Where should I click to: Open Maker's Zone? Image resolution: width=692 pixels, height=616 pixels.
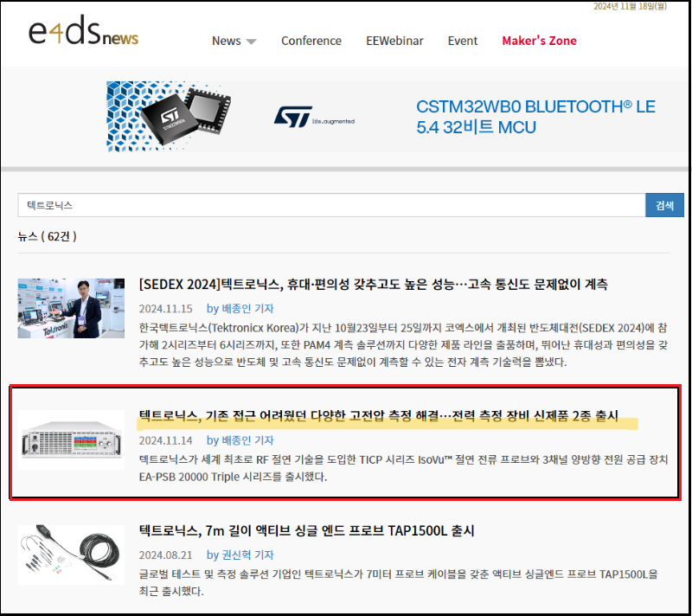point(539,41)
